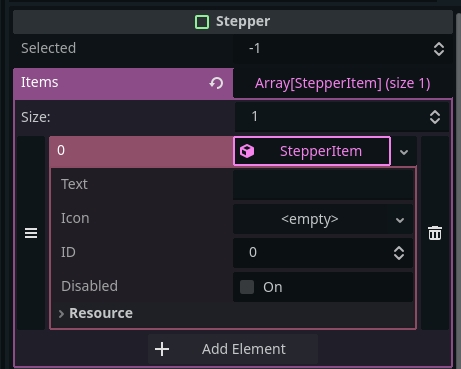Click the ID value field
This screenshot has height=369, width=461.
tap(323, 253)
